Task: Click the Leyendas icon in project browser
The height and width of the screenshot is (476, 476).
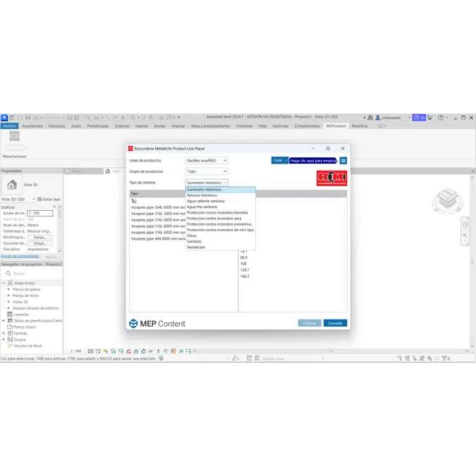Action: pos(10,315)
